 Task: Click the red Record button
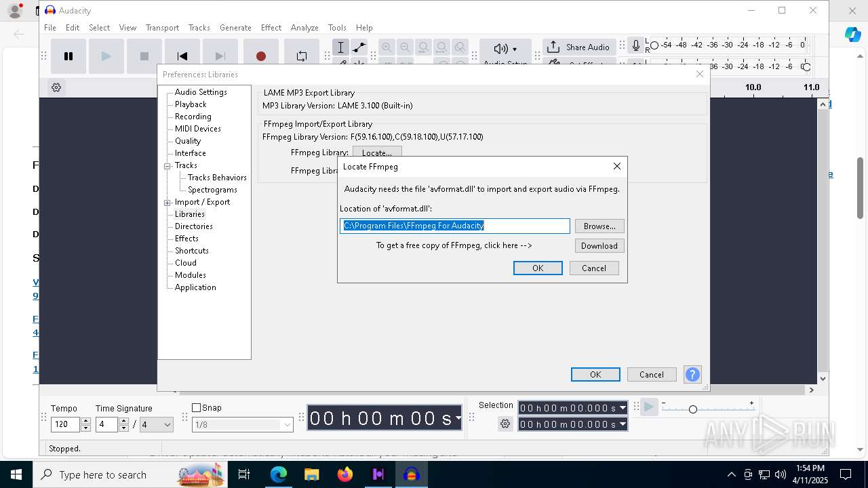click(x=260, y=56)
